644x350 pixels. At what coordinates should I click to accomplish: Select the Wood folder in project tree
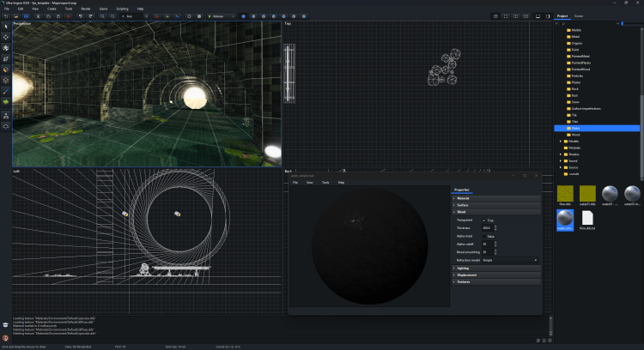[x=575, y=135]
